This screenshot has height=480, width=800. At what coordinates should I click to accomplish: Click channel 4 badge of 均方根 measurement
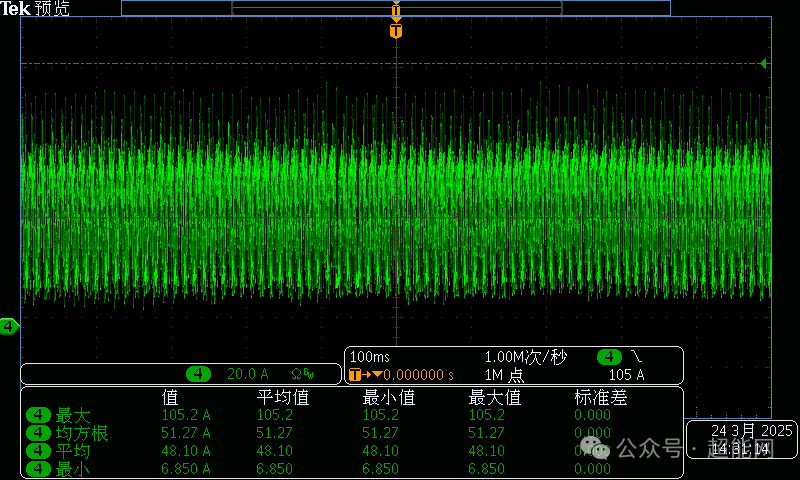pos(39,433)
